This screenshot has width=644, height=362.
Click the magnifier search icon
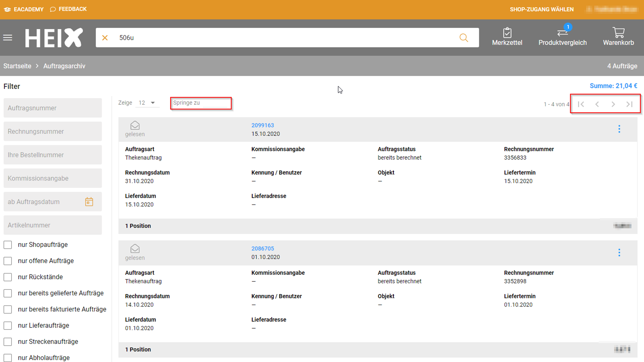coord(463,38)
